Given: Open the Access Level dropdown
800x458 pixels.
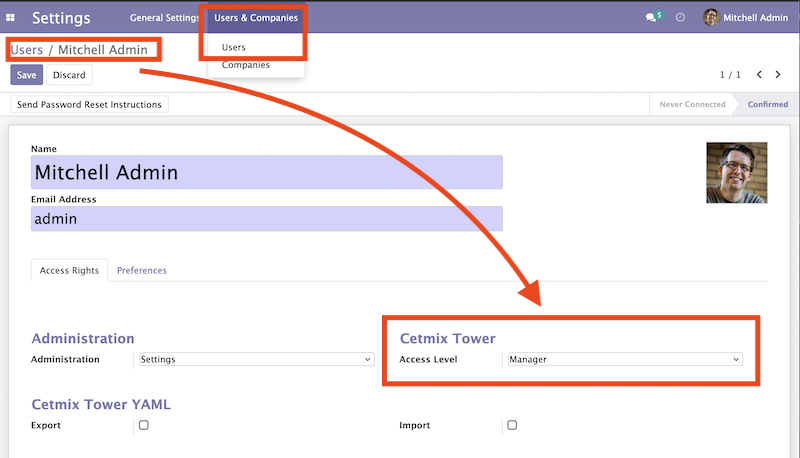Looking at the screenshot, I should coord(623,359).
